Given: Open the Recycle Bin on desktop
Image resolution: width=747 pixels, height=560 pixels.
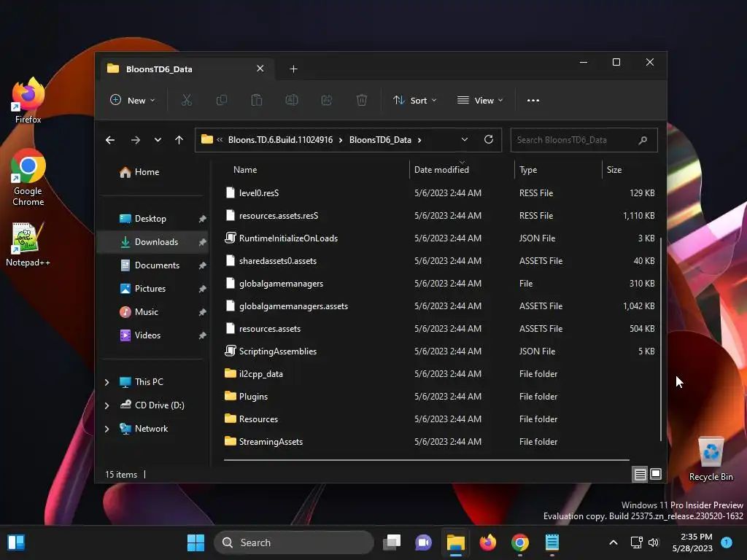Looking at the screenshot, I should [x=711, y=459].
